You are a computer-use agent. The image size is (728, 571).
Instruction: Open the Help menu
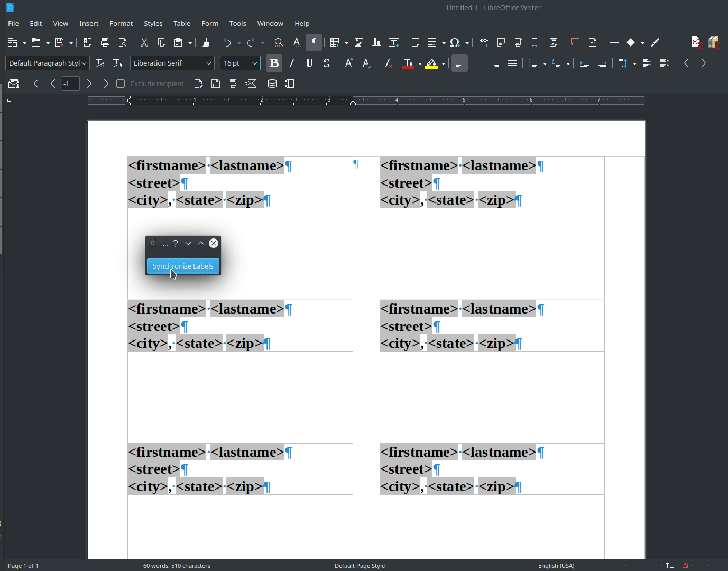[302, 23]
